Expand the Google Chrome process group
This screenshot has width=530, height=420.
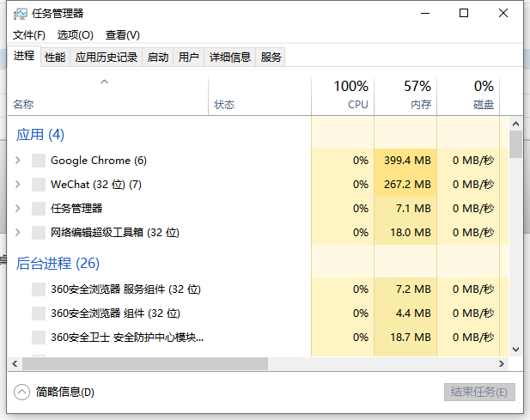[18, 161]
